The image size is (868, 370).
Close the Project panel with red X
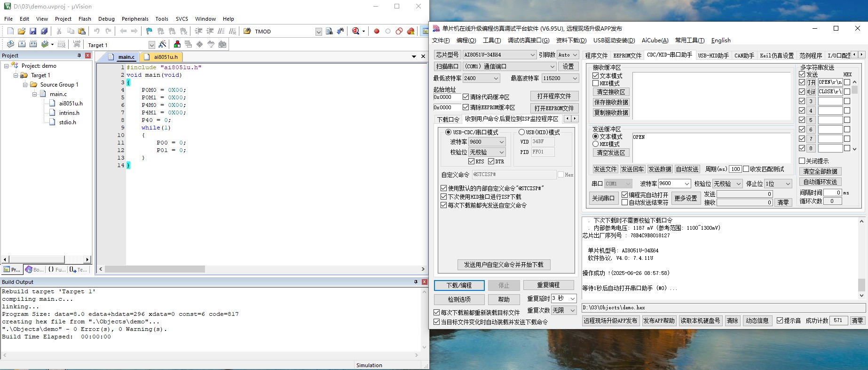point(88,56)
